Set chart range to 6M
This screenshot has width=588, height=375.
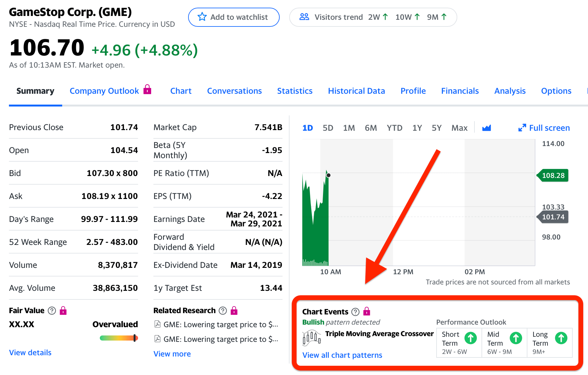371,128
